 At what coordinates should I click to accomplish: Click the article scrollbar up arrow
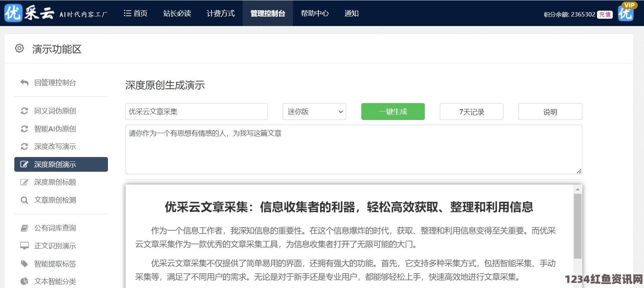[x=578, y=189]
